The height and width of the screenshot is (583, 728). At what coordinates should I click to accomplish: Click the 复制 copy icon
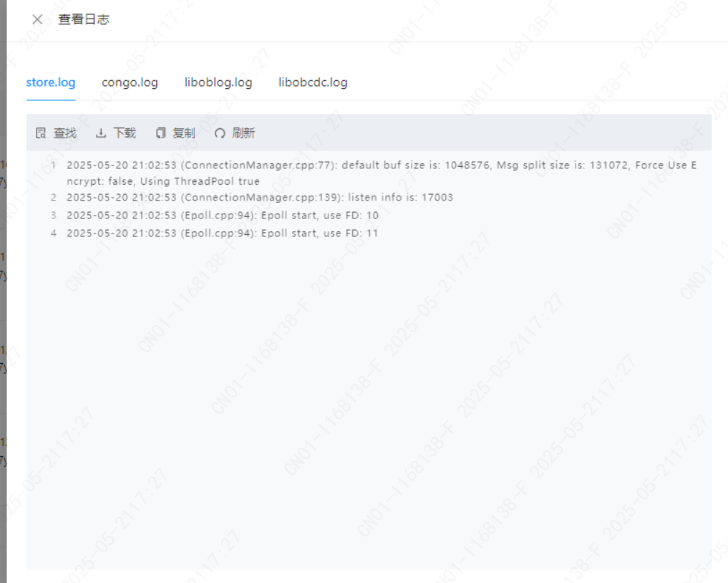point(160,133)
